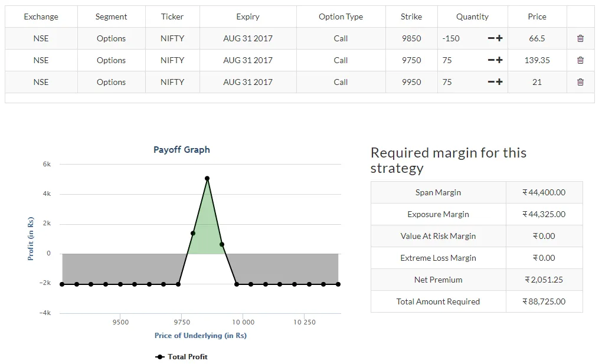The width and height of the screenshot is (602, 364).
Task: Open the Segment selector showing Options
Action: [x=112, y=38]
